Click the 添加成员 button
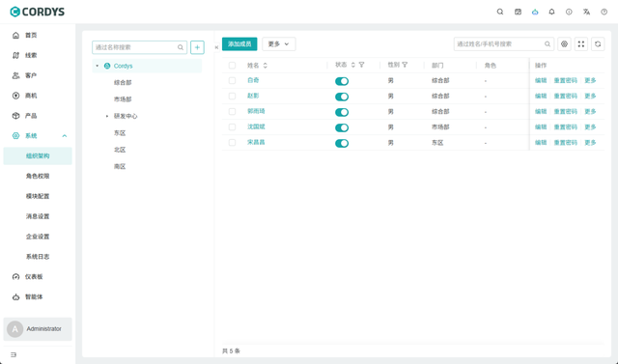This screenshot has width=618, height=364. tap(239, 44)
